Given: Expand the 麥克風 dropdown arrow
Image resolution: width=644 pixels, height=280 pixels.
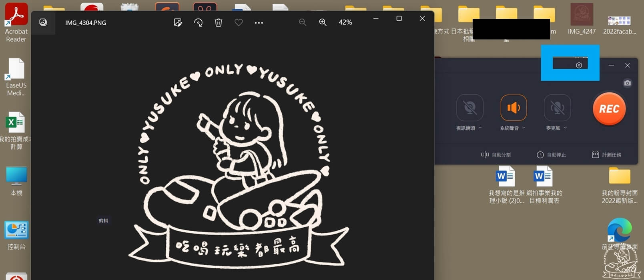Looking at the screenshot, I should pos(566,128).
